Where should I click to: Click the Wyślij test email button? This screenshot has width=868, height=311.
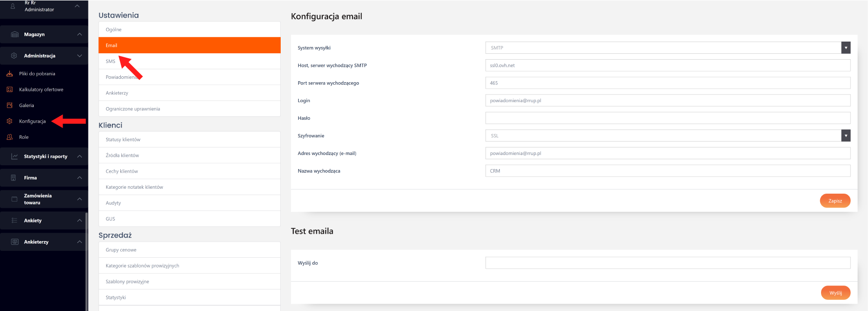[835, 293]
